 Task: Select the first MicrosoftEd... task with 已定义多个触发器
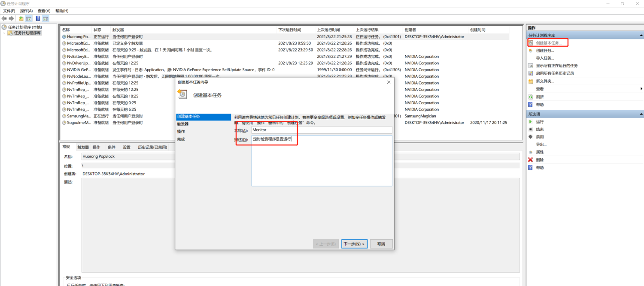[x=285, y=43]
